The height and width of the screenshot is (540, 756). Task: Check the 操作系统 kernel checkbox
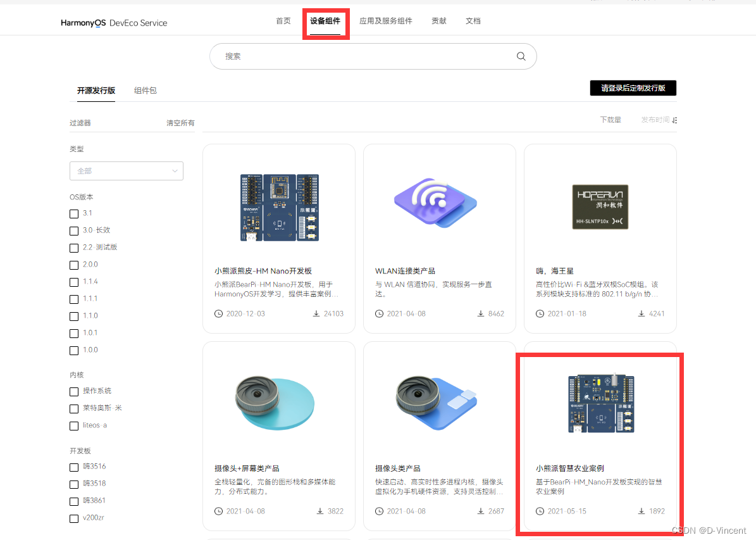(x=74, y=392)
